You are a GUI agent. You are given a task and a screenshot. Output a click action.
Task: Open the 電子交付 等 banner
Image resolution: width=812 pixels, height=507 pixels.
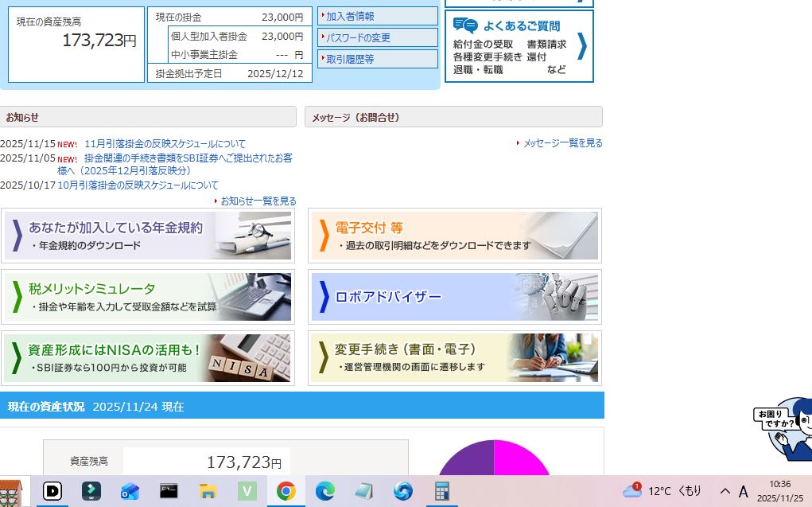point(454,236)
